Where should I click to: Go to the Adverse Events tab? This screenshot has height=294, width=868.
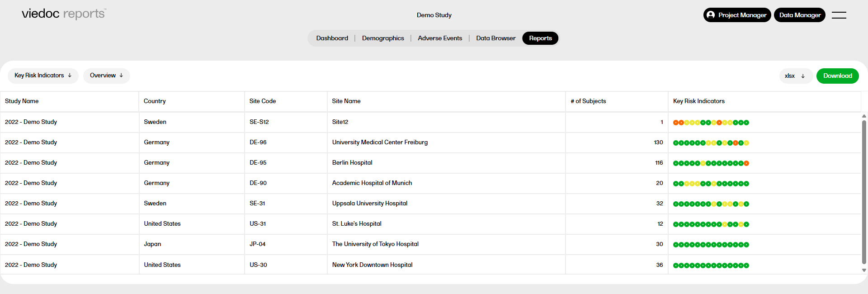[x=439, y=38]
